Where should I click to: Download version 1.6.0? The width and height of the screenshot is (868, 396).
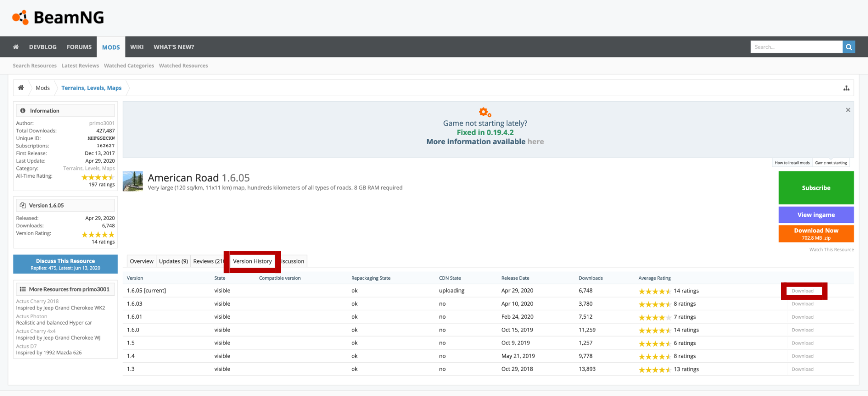click(x=802, y=330)
